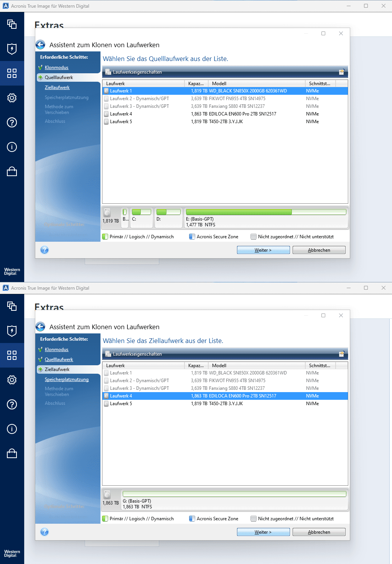Click drive properties icon right of Ziellaufwerk toolbar
This screenshot has width=392, height=564.
(341, 354)
